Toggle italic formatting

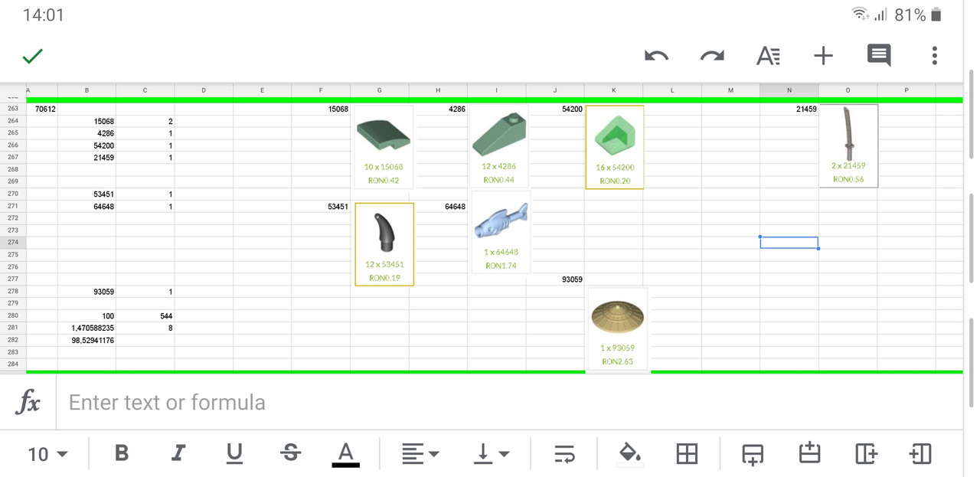[x=178, y=453]
